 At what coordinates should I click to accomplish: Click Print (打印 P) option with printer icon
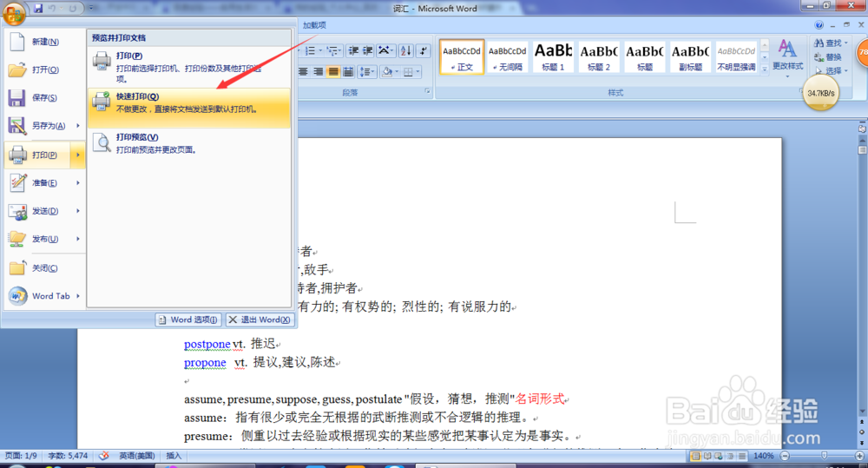188,67
